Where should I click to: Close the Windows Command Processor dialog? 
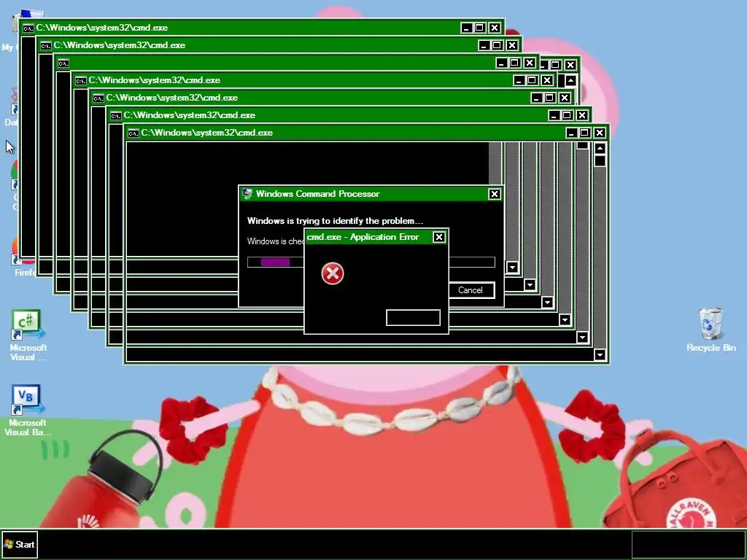tap(495, 194)
